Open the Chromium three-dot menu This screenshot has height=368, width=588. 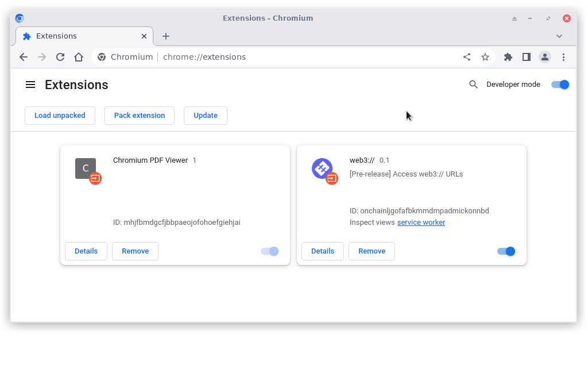point(564,57)
